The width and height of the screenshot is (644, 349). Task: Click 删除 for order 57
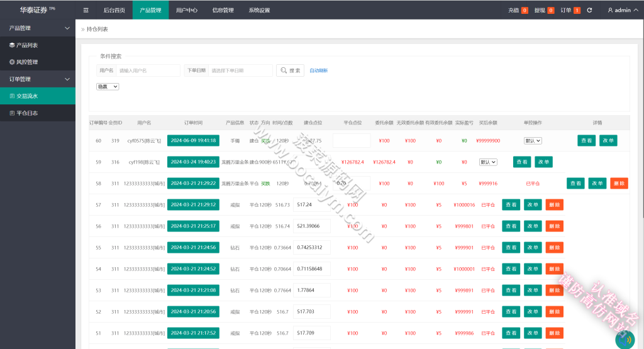pyautogui.click(x=555, y=205)
